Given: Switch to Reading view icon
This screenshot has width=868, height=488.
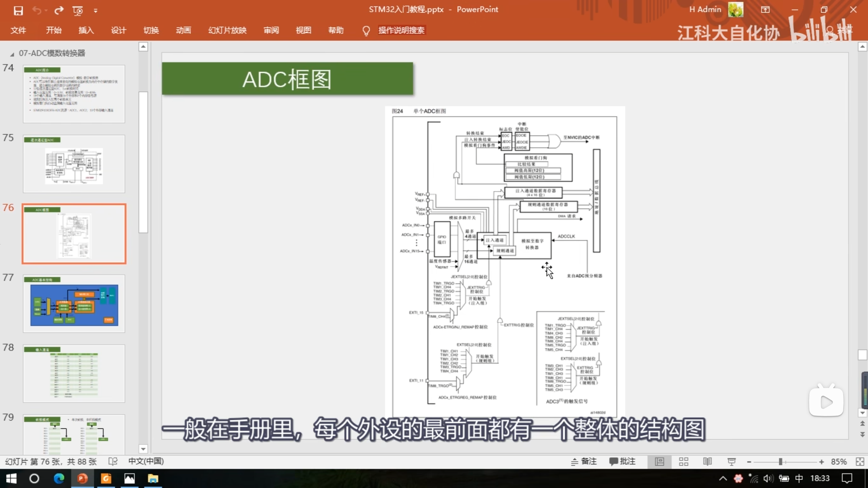Looking at the screenshot, I should point(707,462).
